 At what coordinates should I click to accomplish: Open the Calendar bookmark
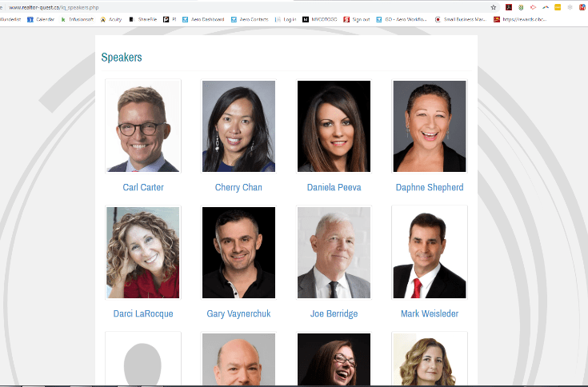41,19
